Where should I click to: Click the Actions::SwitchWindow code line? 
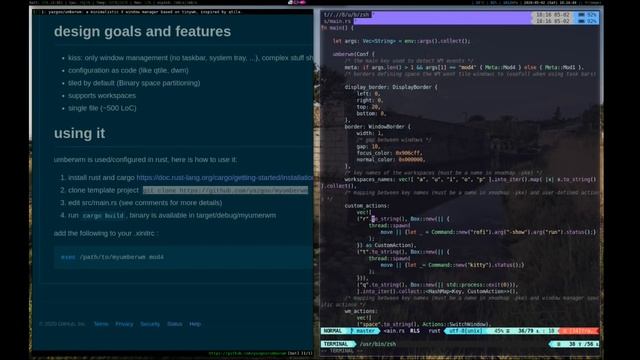(x=424, y=324)
